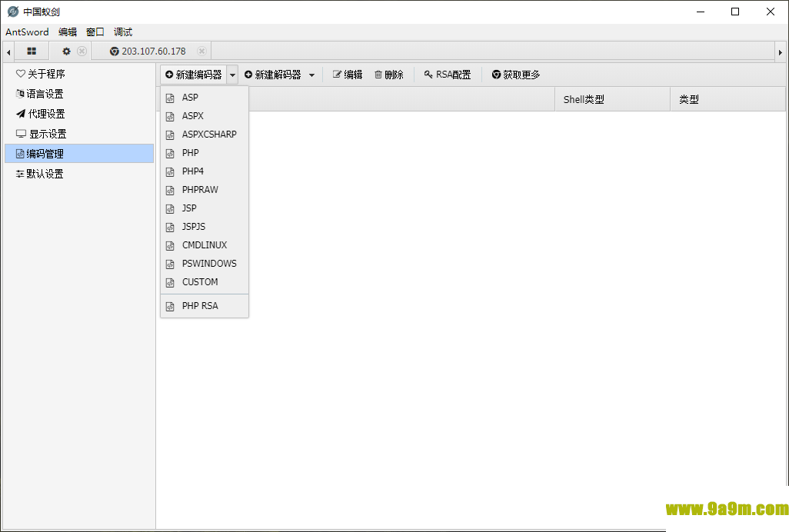The height and width of the screenshot is (532, 789).
Task: Click the 编辑 toolbar button
Action: click(347, 75)
